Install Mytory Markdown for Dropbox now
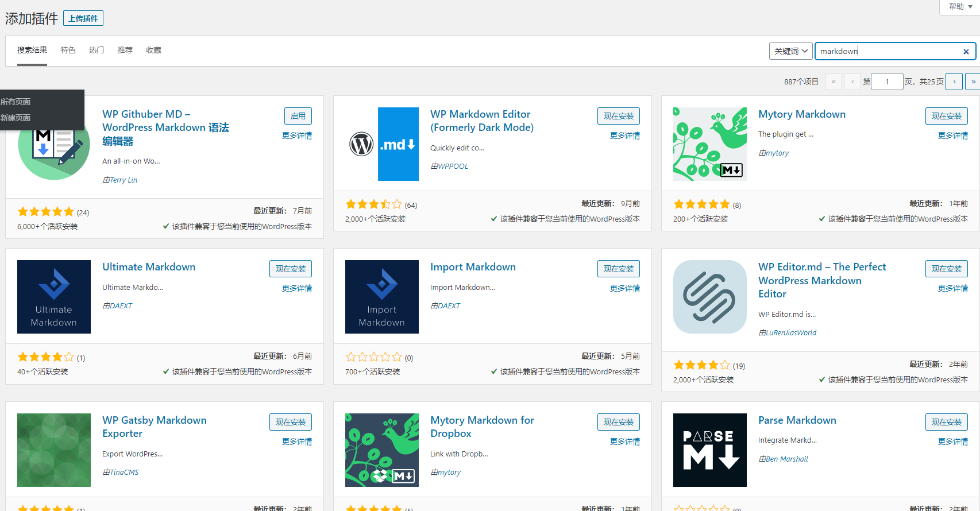This screenshot has width=980, height=511. click(619, 422)
